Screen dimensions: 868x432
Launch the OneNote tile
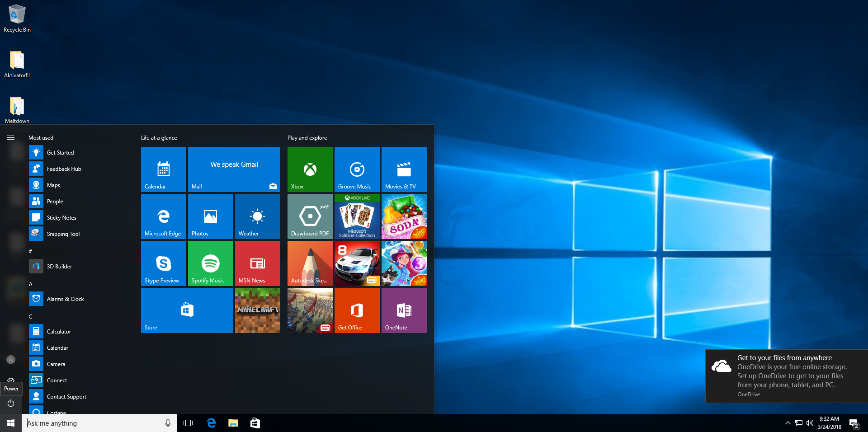pos(404,310)
